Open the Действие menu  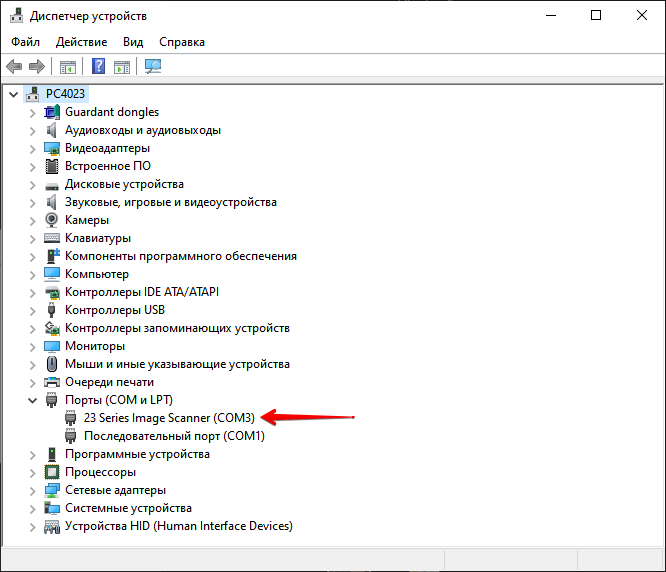81,42
